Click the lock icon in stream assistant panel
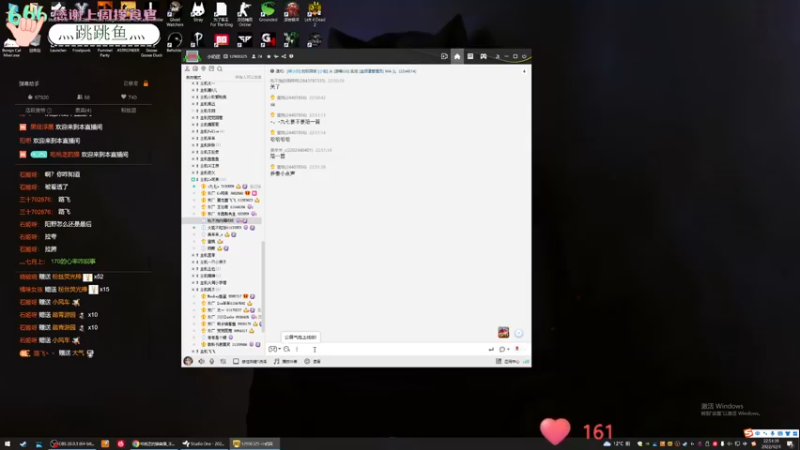This screenshot has width=800, height=450. point(145,83)
